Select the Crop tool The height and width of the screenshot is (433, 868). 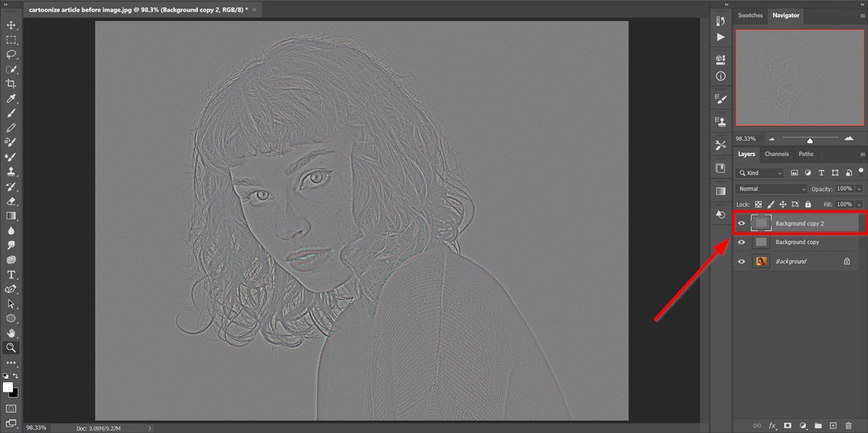point(11,83)
